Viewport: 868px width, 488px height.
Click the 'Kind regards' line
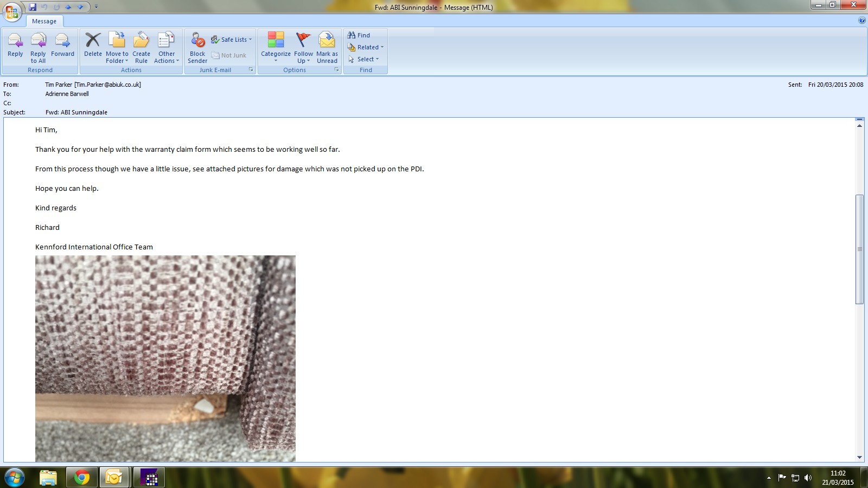[56, 208]
